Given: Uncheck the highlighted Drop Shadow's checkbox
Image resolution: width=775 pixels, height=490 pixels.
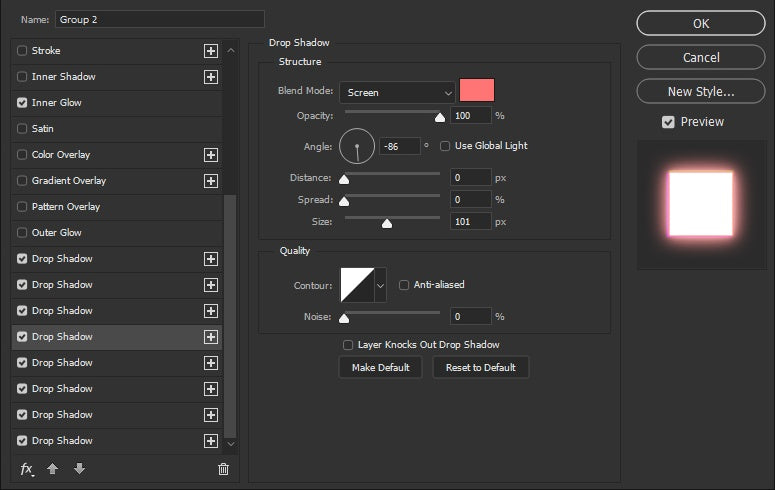Looking at the screenshot, I should 22,337.
